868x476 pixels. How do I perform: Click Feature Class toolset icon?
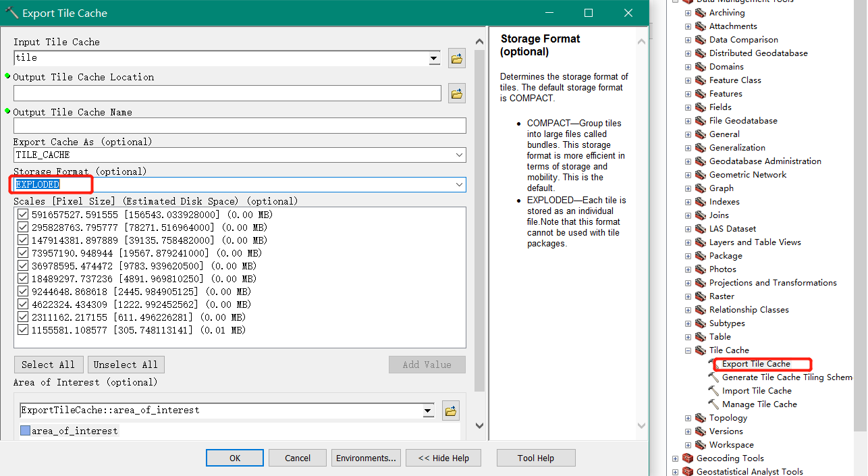point(701,80)
